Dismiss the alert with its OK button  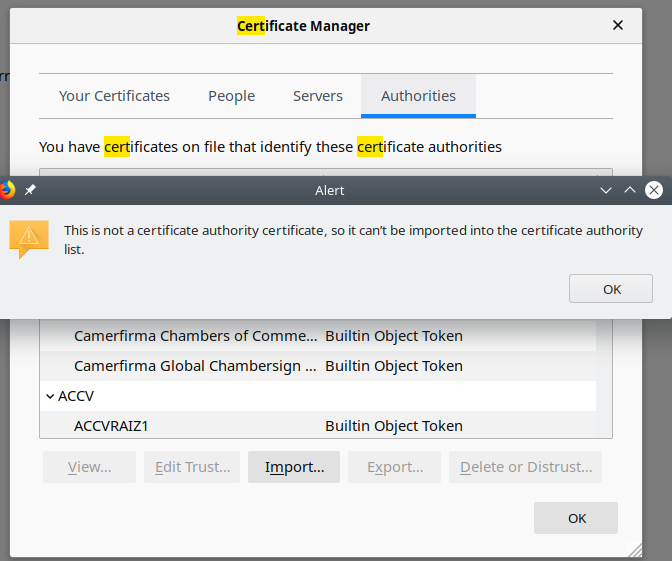click(x=611, y=289)
